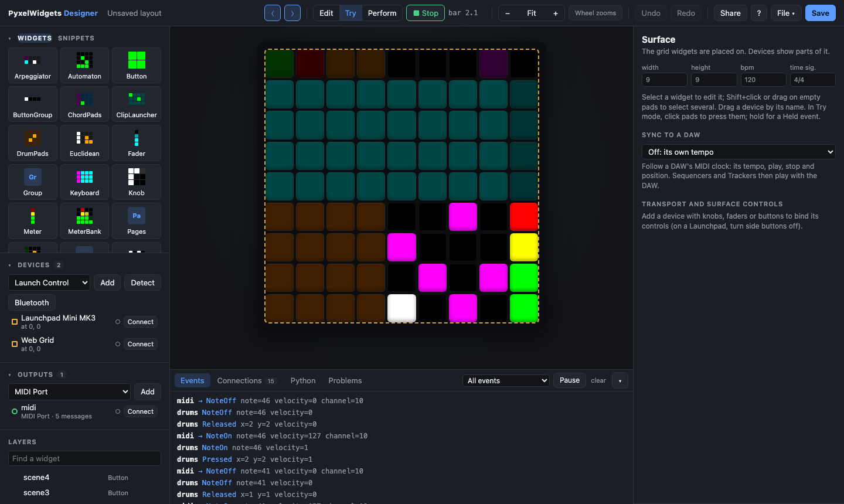The image size is (844, 504).
Task: Open the Launch Control device dropdown
Action: click(49, 282)
